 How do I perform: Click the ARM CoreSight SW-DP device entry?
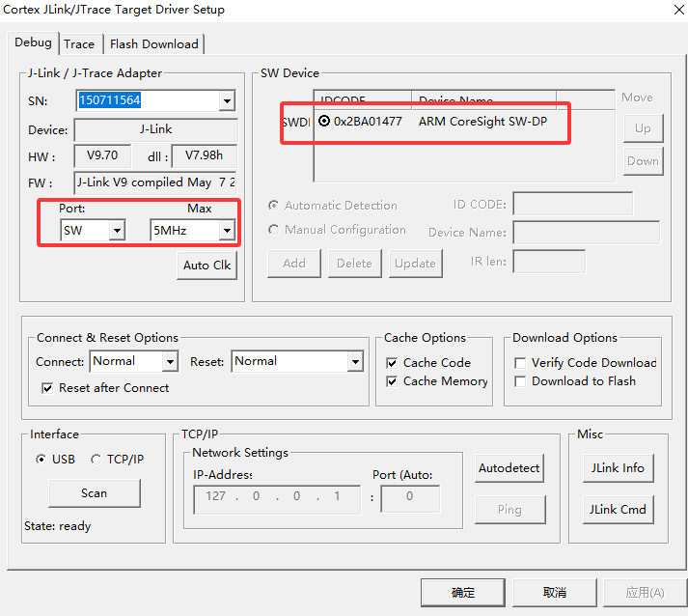click(482, 122)
